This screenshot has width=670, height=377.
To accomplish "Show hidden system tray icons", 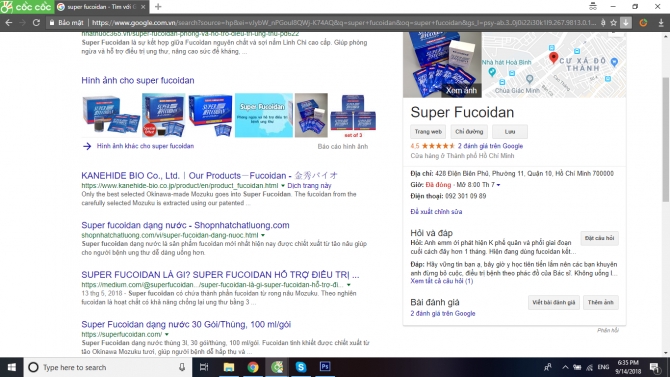I will [565, 367].
